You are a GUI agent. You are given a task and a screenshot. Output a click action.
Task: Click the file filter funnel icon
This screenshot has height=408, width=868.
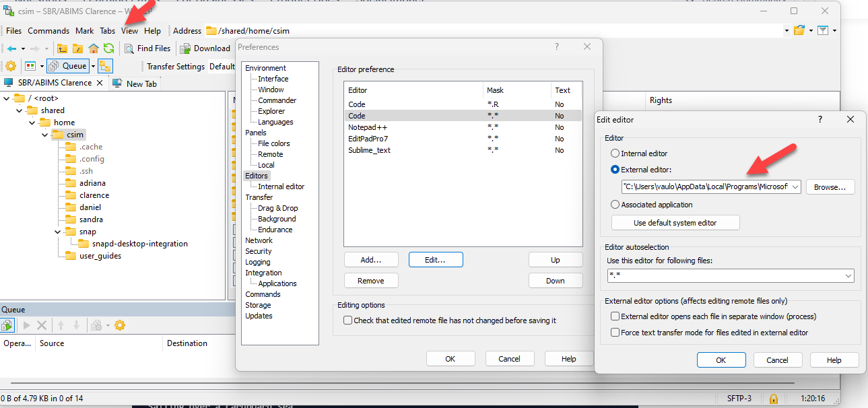coord(822,30)
